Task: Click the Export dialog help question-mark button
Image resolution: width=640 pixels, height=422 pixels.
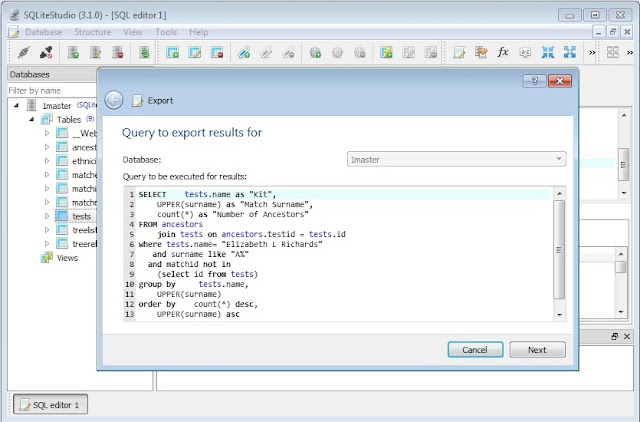Action: (534, 81)
